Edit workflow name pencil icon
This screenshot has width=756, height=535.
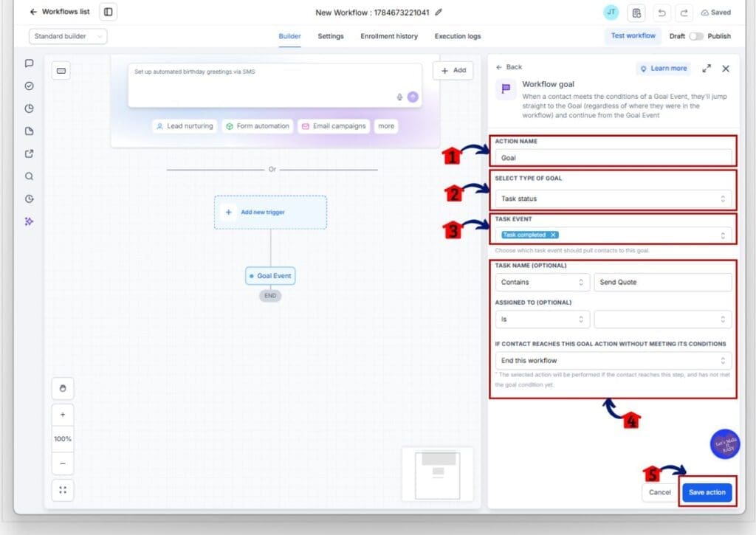439,12
